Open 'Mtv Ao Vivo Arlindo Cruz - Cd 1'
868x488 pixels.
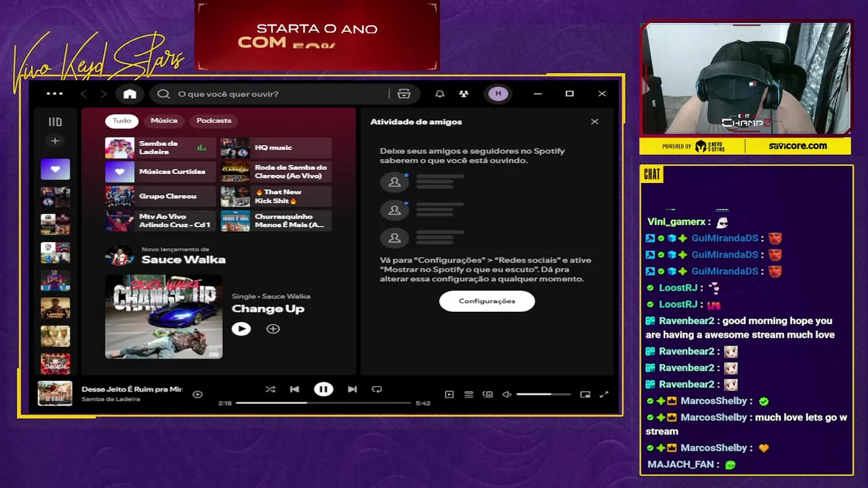click(160, 221)
